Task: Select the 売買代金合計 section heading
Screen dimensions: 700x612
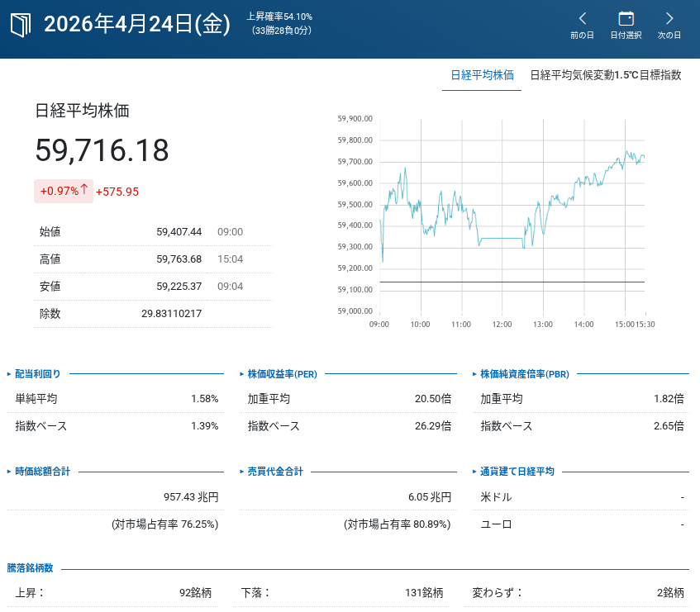Action: pyautogui.click(x=275, y=472)
